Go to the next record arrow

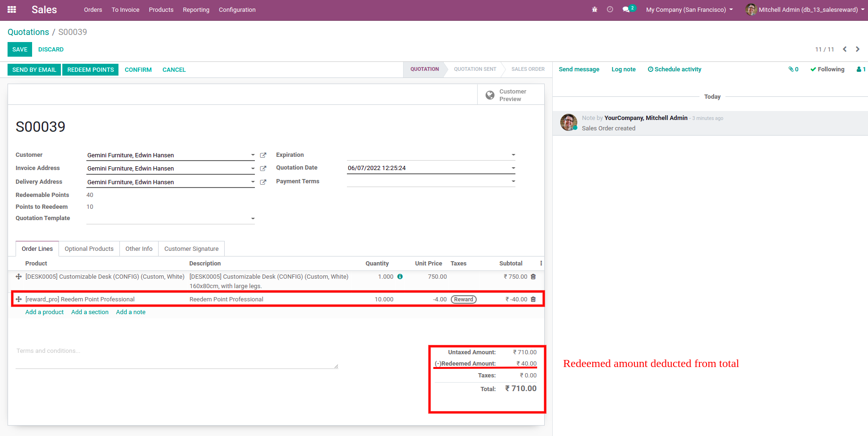858,49
